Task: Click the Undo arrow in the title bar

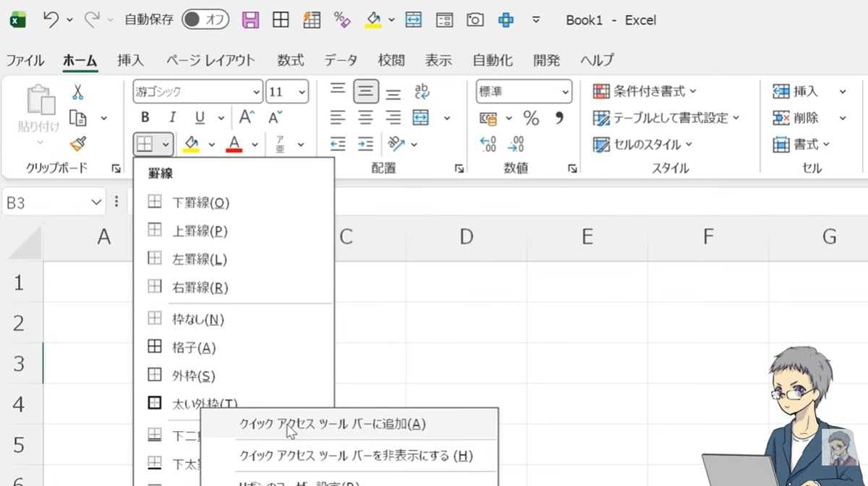Action: [51, 20]
